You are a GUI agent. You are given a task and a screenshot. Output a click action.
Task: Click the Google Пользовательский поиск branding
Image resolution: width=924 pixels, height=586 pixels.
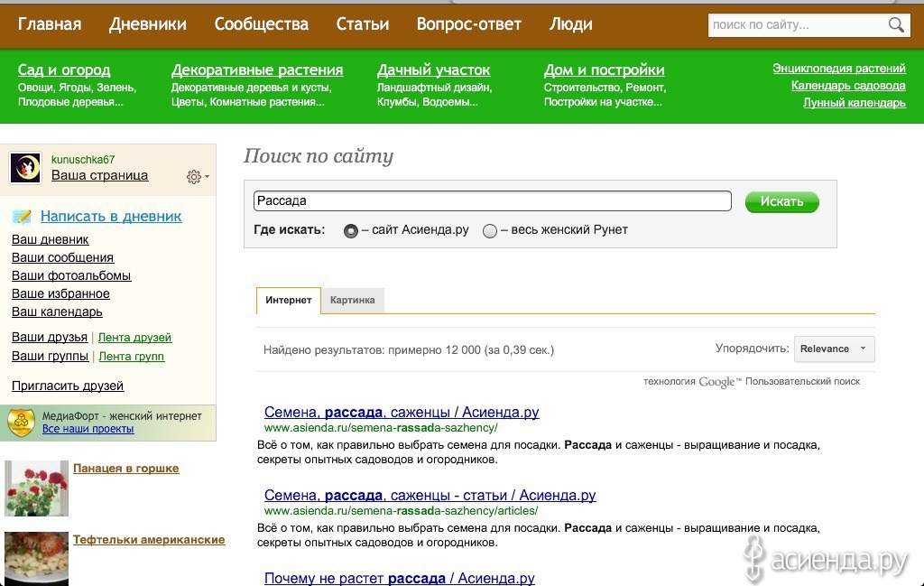point(752,382)
